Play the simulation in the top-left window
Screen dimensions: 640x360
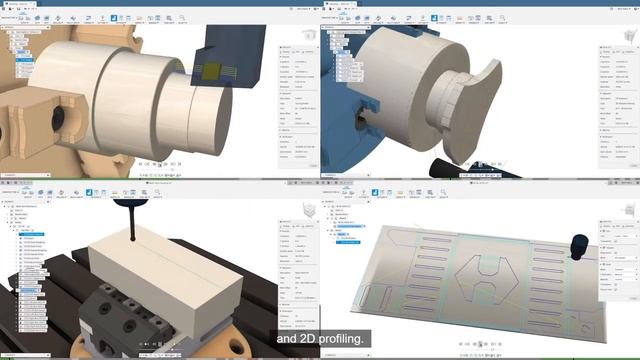[160, 164]
